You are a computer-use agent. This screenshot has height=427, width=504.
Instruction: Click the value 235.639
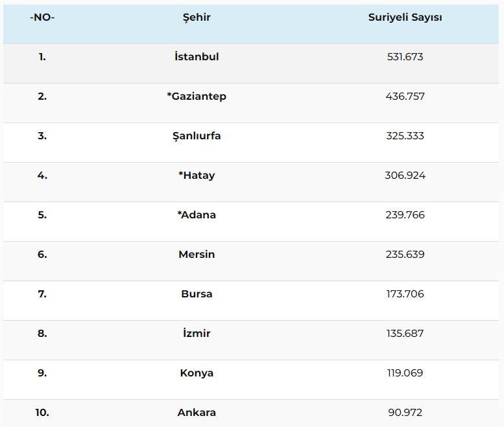[405, 254]
